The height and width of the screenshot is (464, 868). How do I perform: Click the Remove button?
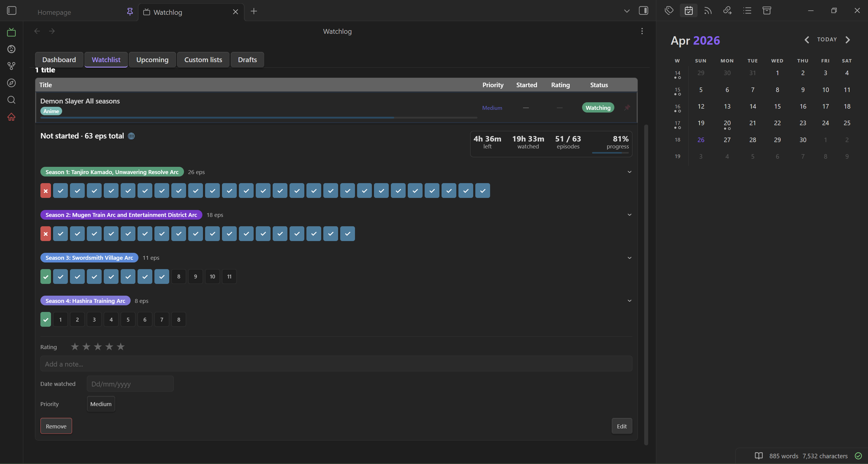pyautogui.click(x=56, y=426)
